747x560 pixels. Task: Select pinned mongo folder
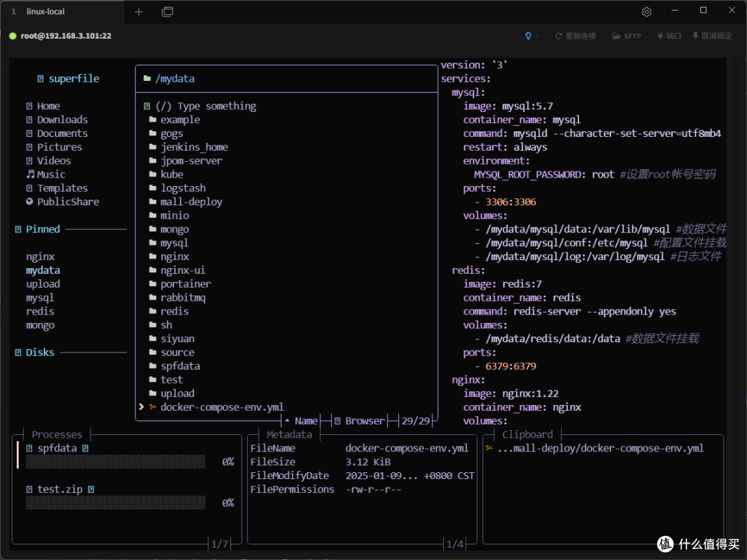(40, 325)
